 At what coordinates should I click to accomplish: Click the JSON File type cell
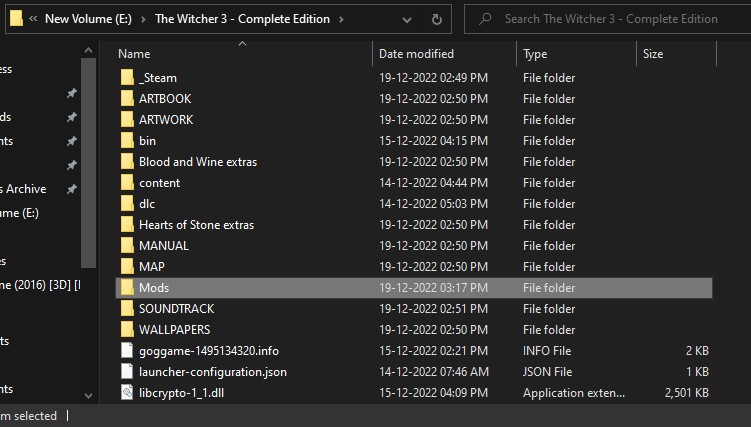(547, 372)
